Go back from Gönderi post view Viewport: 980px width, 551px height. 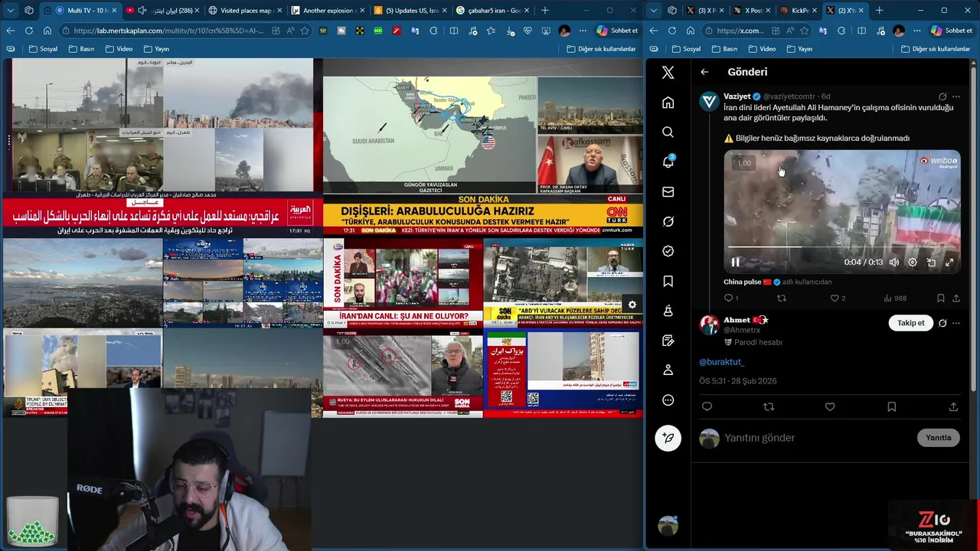point(704,72)
